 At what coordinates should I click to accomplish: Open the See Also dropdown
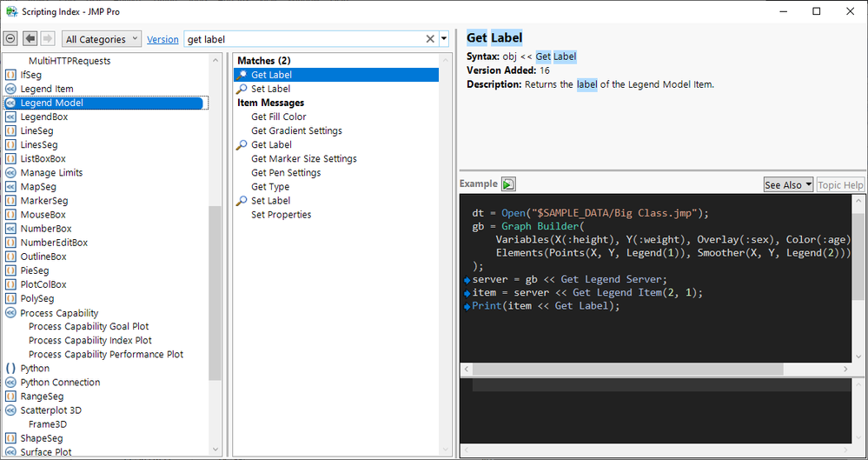(788, 185)
